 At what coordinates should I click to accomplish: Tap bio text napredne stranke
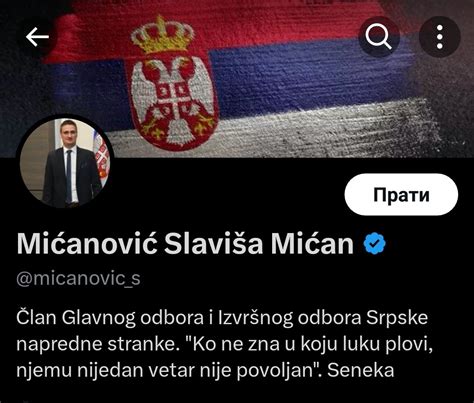pos(96,344)
